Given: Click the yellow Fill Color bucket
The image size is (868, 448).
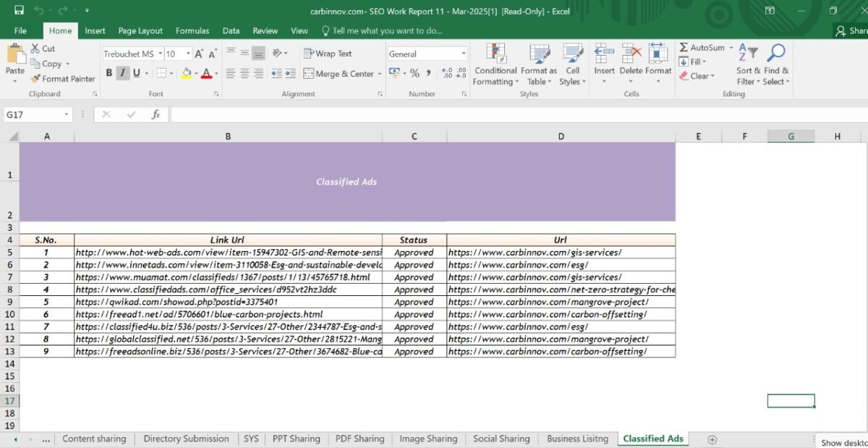Looking at the screenshot, I should [x=187, y=73].
